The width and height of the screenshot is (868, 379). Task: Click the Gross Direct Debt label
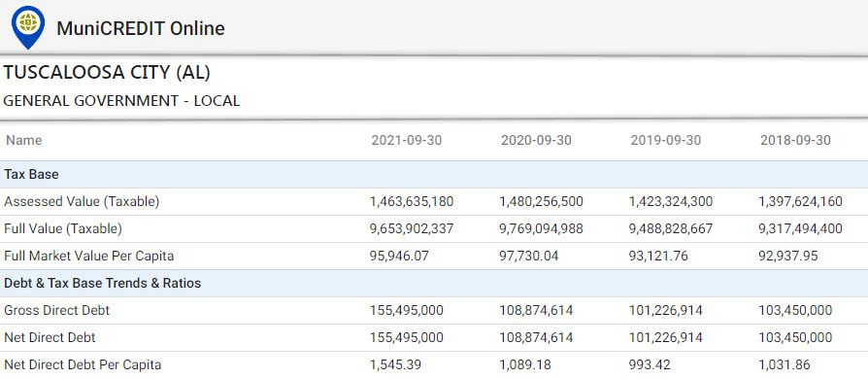[57, 310]
